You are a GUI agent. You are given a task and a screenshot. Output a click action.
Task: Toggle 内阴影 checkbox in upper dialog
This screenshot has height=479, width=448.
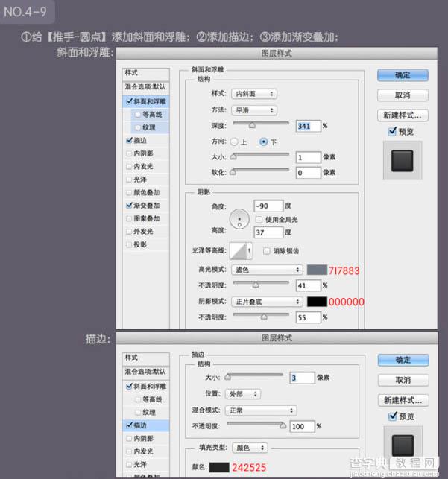(129, 153)
